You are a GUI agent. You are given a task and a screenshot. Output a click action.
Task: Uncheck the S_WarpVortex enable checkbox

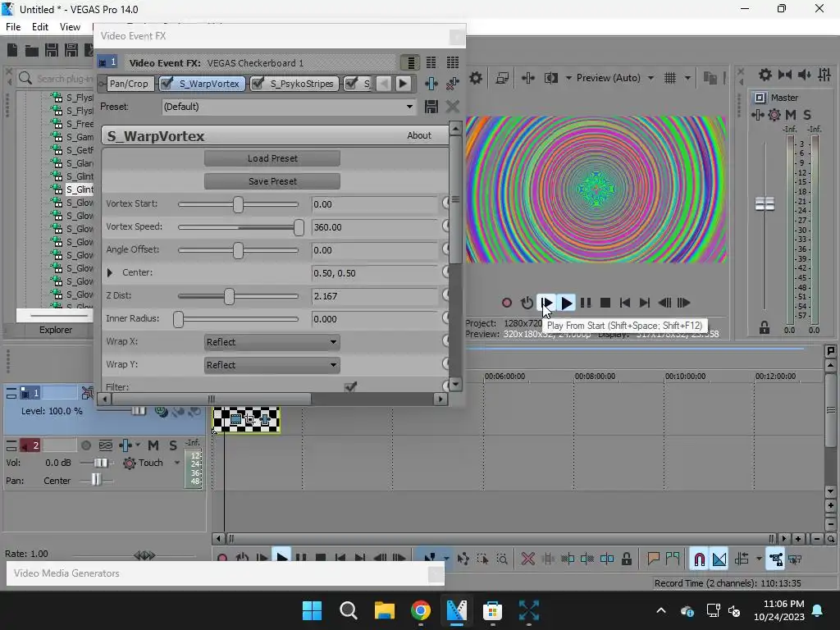[167, 83]
